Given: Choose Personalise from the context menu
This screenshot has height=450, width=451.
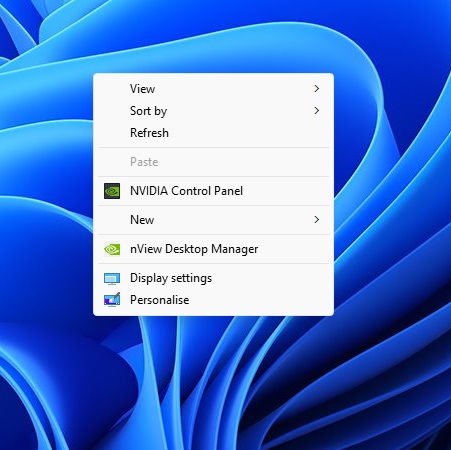Looking at the screenshot, I should (x=213, y=300).
